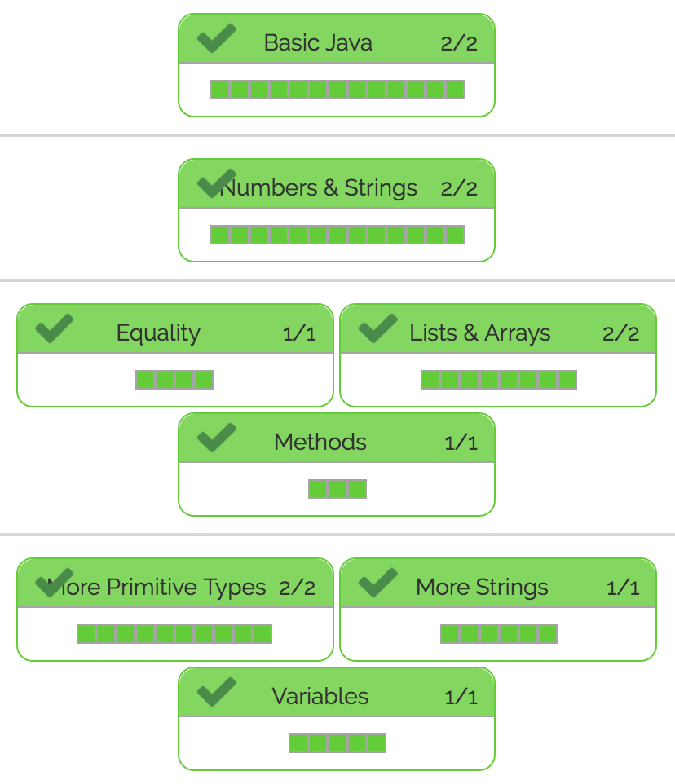Click the Methods checkmark icon
Screen dimensions: 675x784
(x=216, y=438)
